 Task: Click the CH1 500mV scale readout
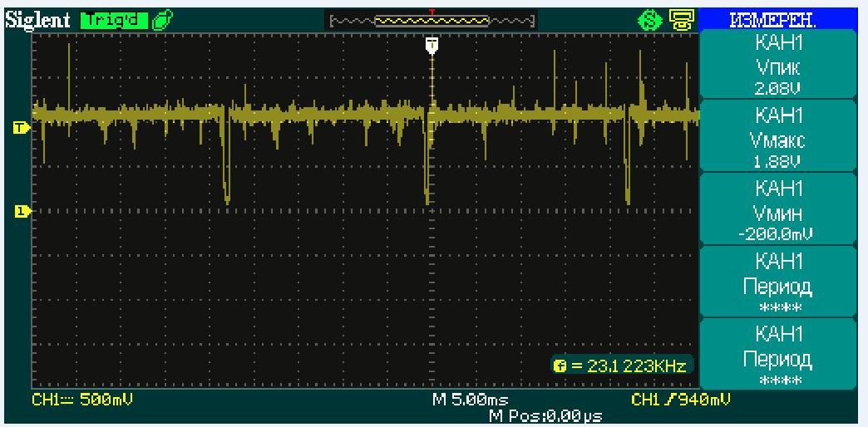pos(82,400)
